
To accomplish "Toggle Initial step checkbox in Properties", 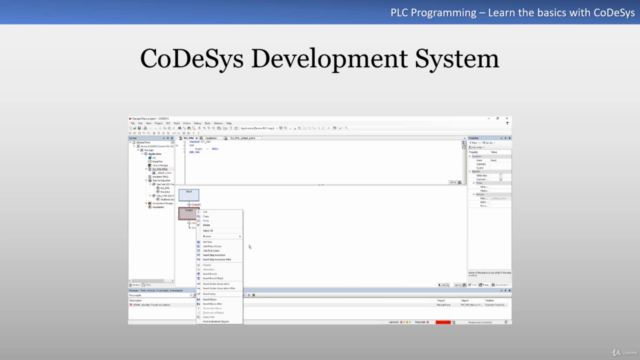I will tap(501, 176).
